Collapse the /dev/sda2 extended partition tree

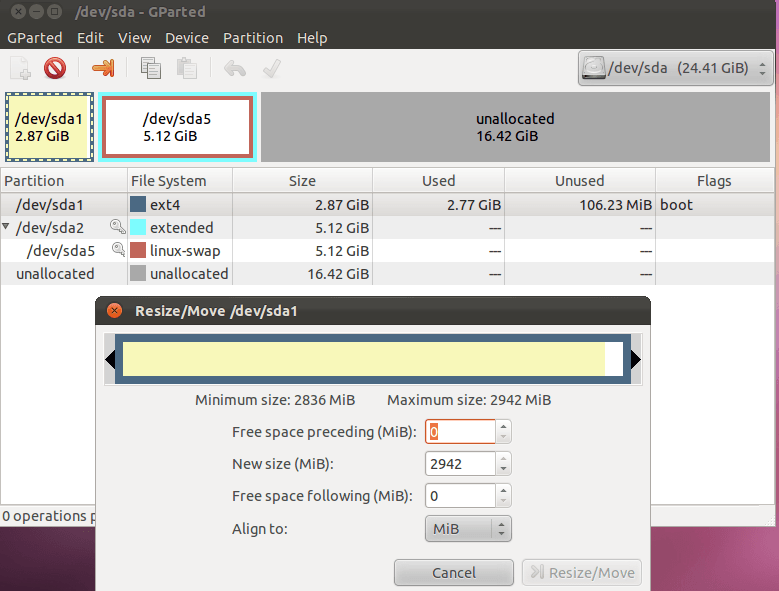click(7, 228)
